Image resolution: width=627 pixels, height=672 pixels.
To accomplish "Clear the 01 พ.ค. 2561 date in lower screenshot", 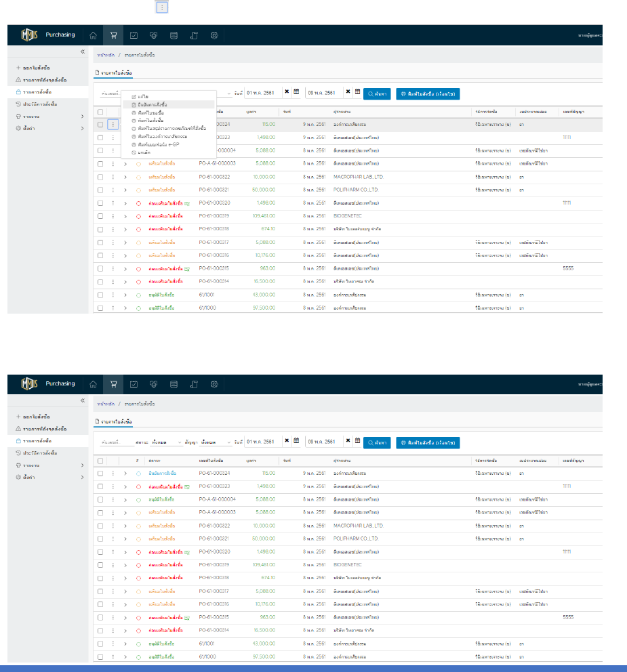I will point(287,440).
